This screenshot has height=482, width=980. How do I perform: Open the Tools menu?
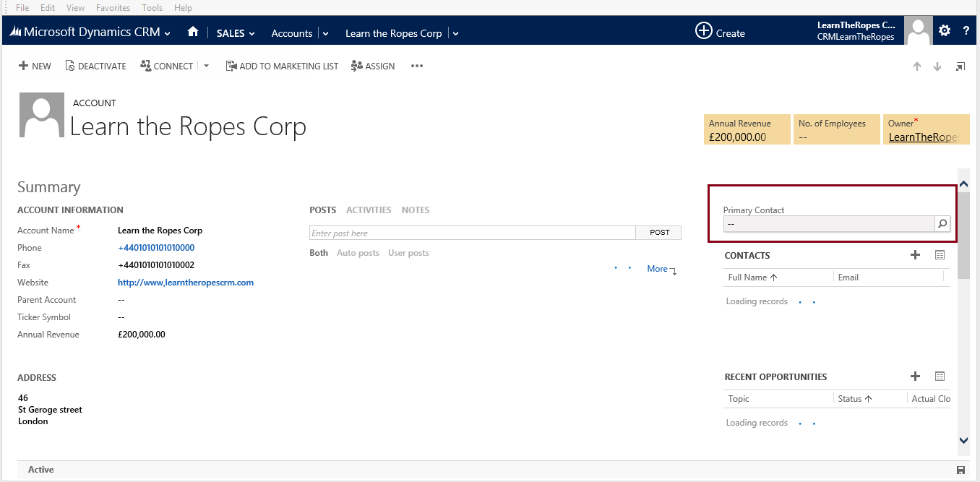pos(152,7)
